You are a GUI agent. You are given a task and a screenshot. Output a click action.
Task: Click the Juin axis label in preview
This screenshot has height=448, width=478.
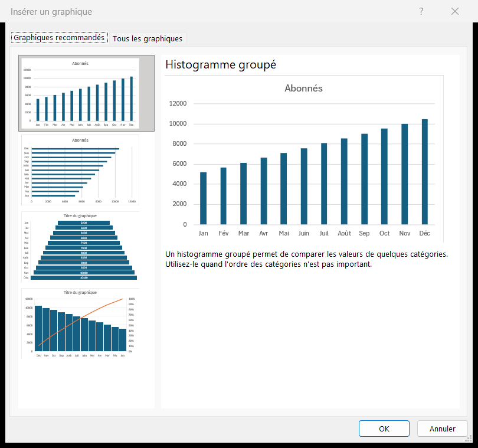[304, 233]
